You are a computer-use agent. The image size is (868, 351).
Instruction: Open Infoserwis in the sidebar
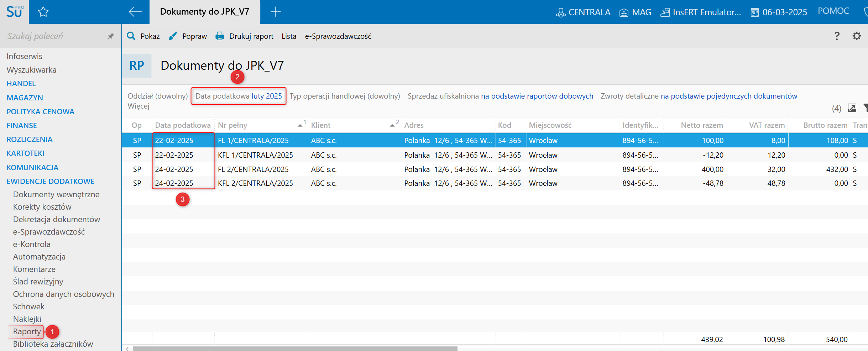coord(24,56)
